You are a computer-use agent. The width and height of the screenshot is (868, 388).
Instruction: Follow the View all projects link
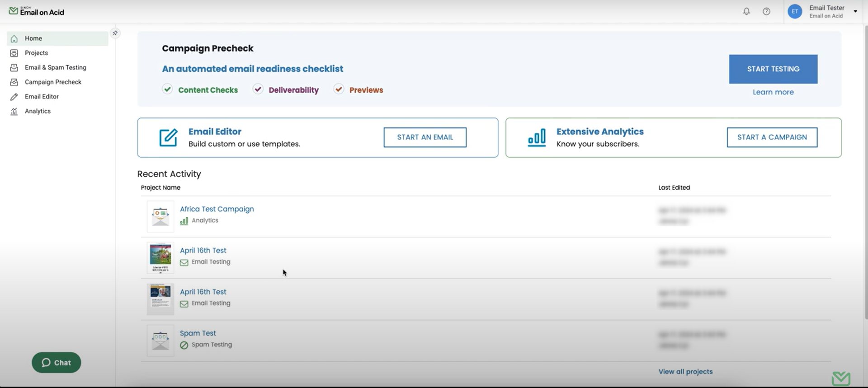pyautogui.click(x=685, y=371)
